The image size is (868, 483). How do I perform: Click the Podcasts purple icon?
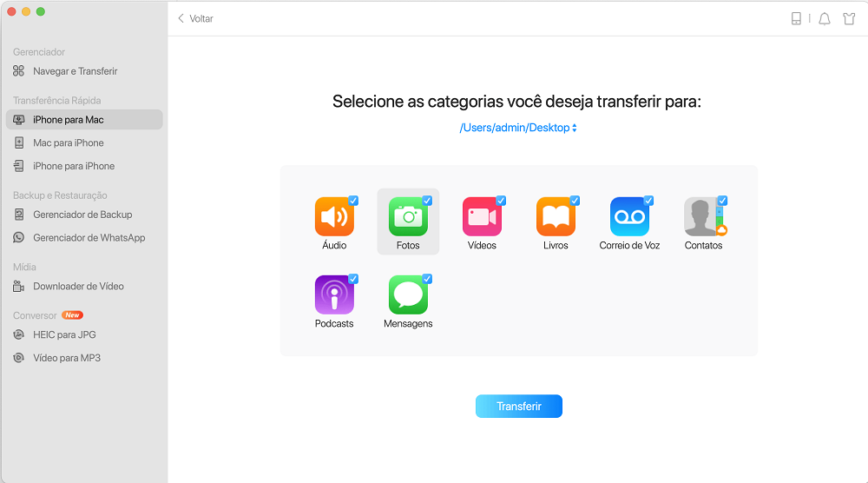click(x=334, y=294)
